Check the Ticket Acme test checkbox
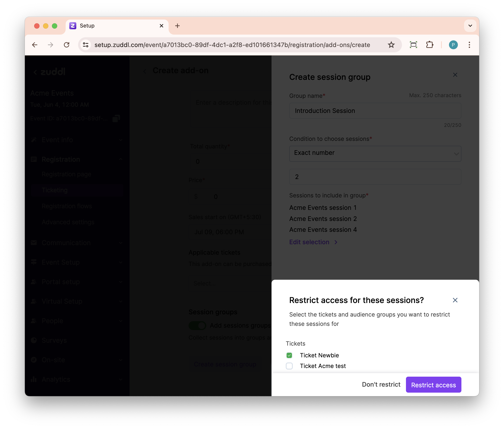The height and width of the screenshot is (429, 504). click(289, 366)
